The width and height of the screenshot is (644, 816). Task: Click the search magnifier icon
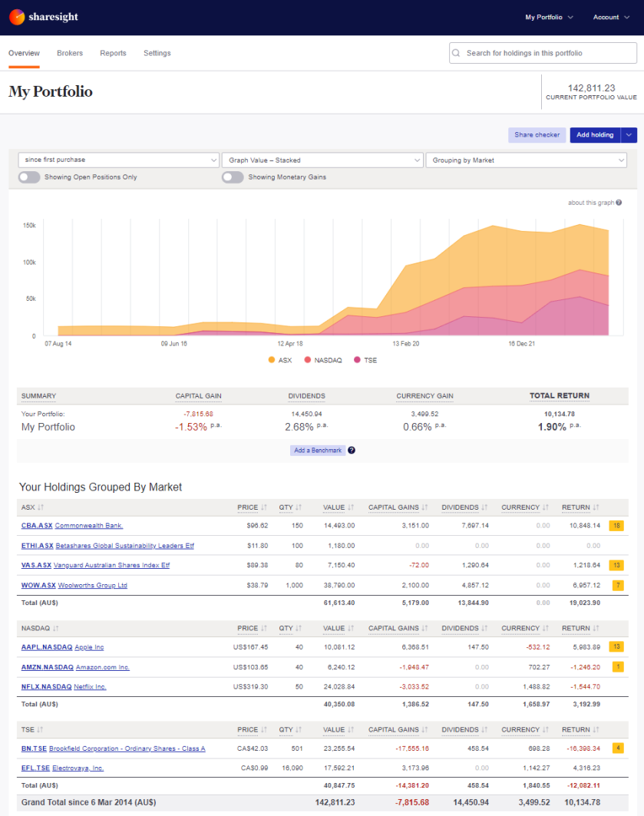click(456, 53)
